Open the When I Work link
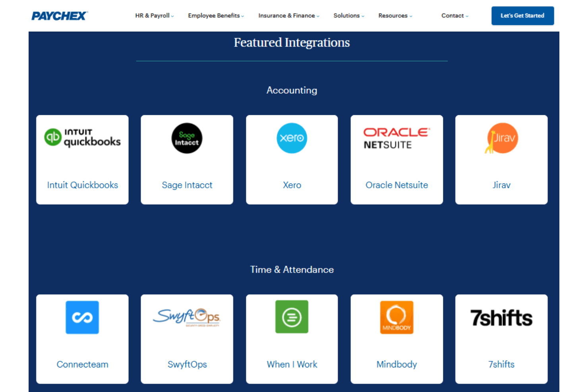This screenshot has width=588, height=392. 292,365
